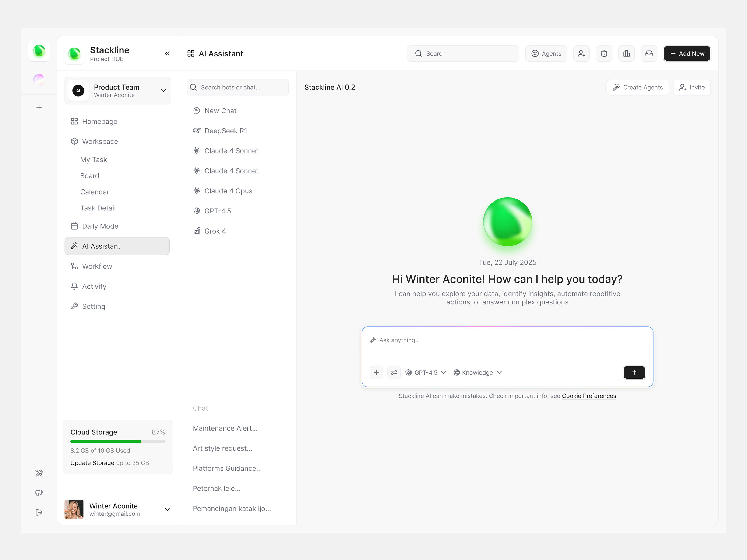Click the Agents button in top bar

546,54
